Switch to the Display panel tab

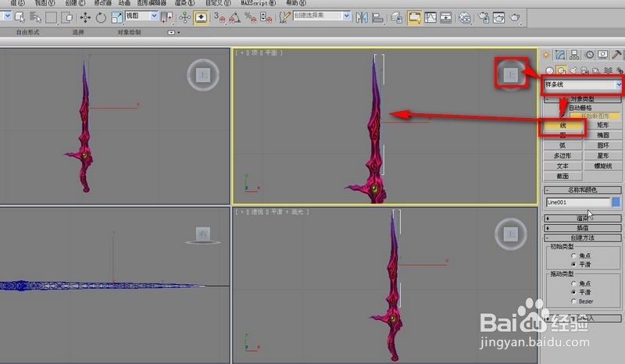coord(602,55)
